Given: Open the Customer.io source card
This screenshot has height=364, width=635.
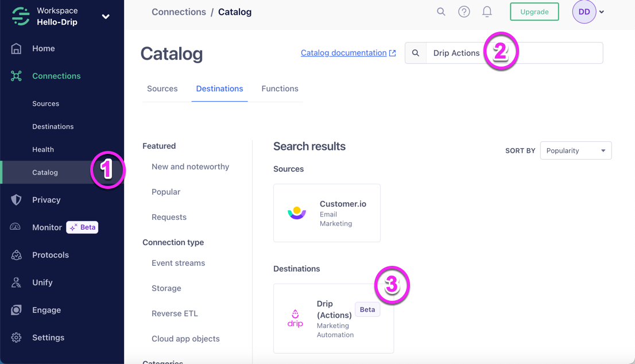Looking at the screenshot, I should click(327, 213).
